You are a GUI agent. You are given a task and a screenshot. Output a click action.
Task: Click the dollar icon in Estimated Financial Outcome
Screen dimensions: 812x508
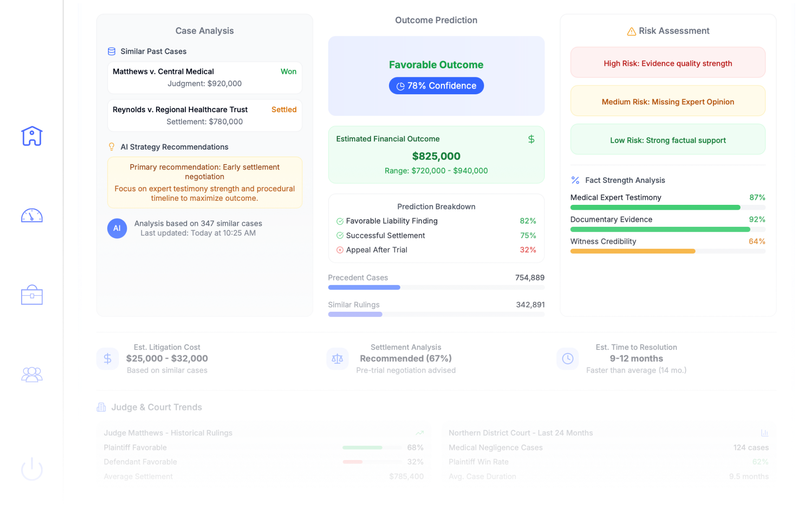point(531,139)
